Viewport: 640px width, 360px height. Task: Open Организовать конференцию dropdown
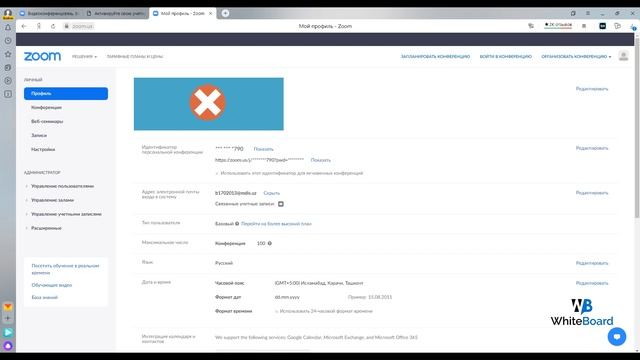(x=576, y=57)
